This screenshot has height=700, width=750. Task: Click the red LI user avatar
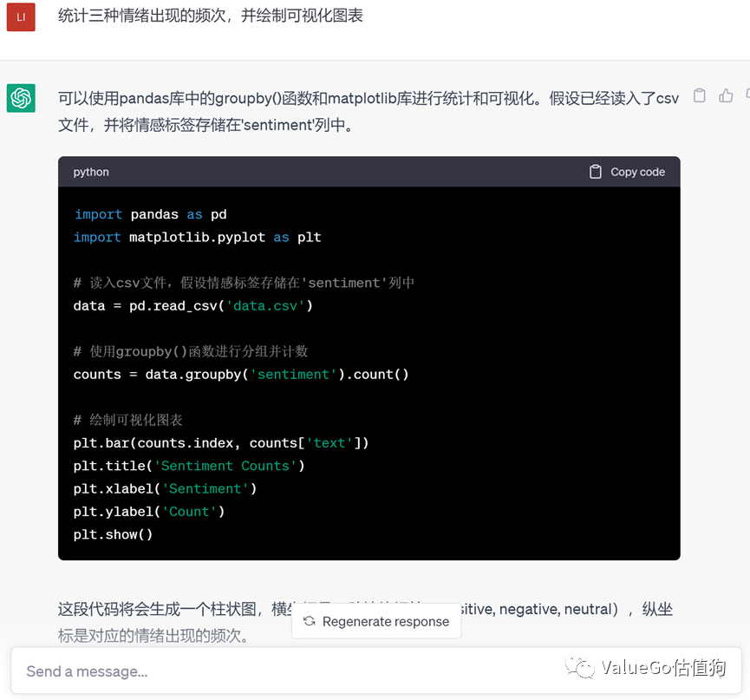pyautogui.click(x=21, y=17)
